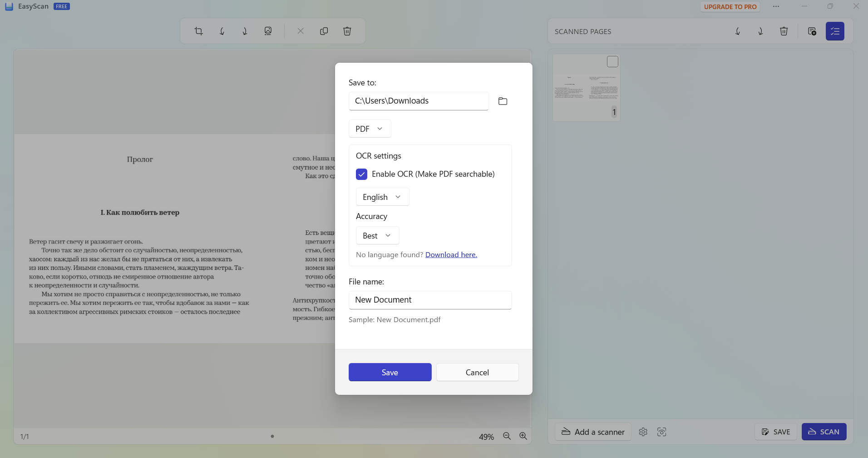This screenshot has height=458, width=868.
Task: Click the blue Save button
Action: 390,372
